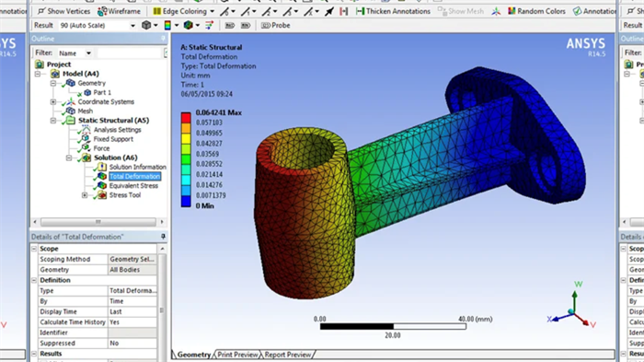Switch to the Print Preview tab

click(x=237, y=355)
